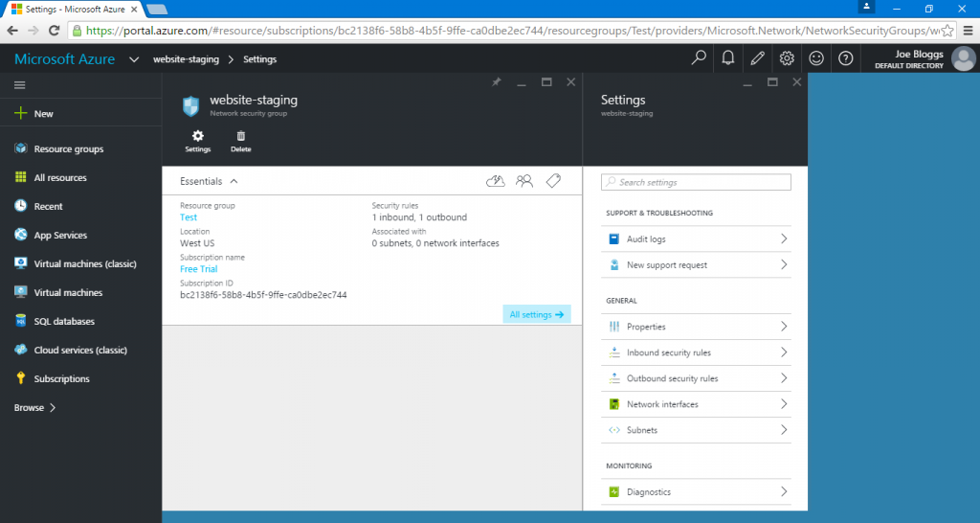The width and height of the screenshot is (980, 523).
Task: Click the Recent clock icon
Action: tap(21, 205)
